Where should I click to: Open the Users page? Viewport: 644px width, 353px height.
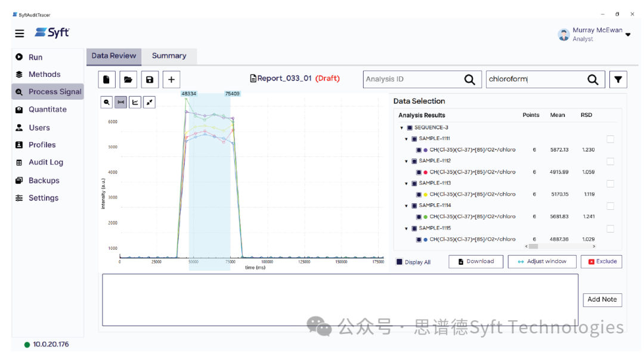click(39, 128)
